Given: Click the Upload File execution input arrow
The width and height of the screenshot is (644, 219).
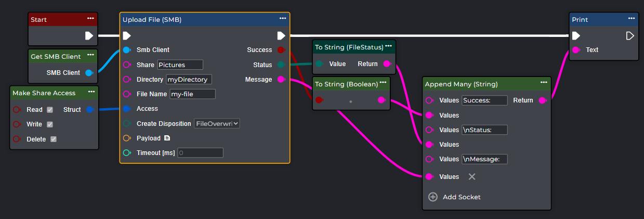Looking at the screenshot, I should pyautogui.click(x=127, y=36).
